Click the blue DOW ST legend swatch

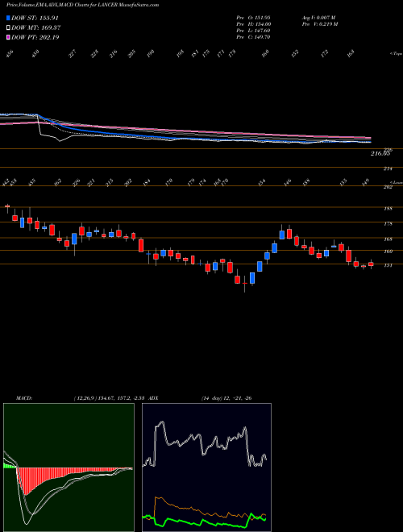tap(8, 18)
